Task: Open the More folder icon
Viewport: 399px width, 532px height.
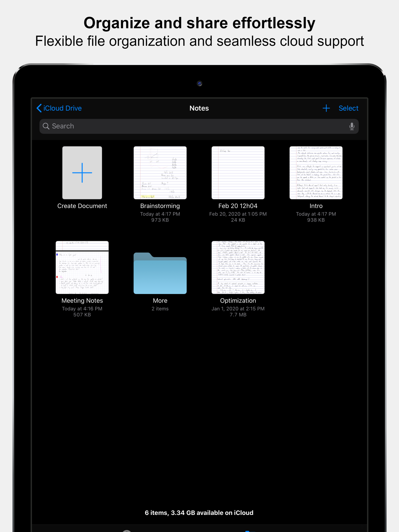Action: [160, 274]
